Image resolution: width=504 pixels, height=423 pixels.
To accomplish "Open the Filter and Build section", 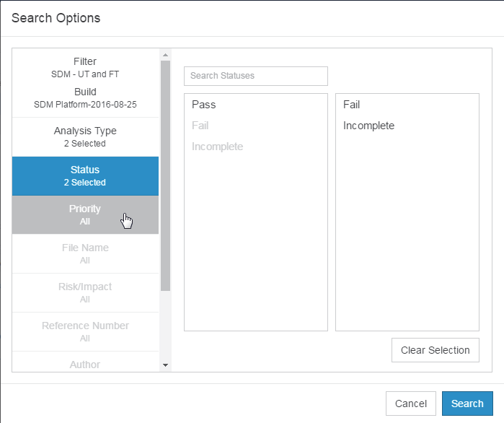I will 85,83.
